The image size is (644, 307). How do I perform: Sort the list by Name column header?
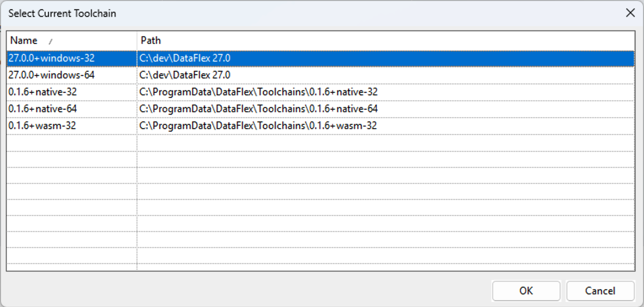point(72,40)
